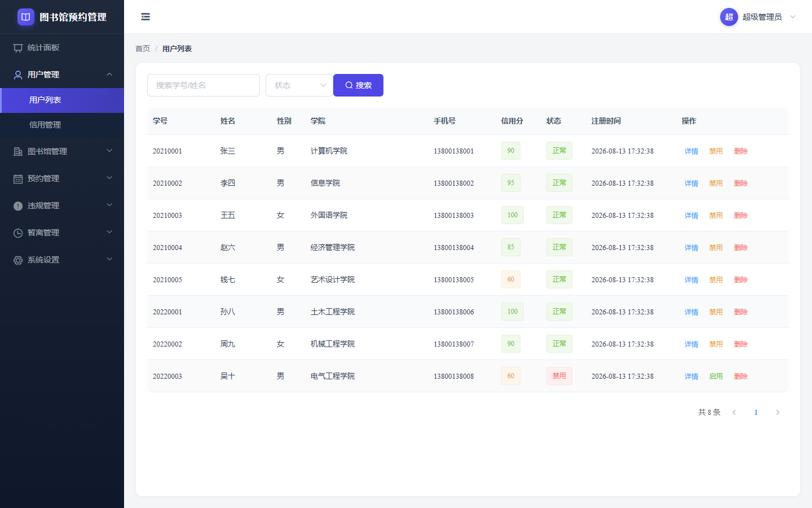Expand the 暂离管理 menu chevron
The width and height of the screenshot is (812, 508).
coord(109,232)
